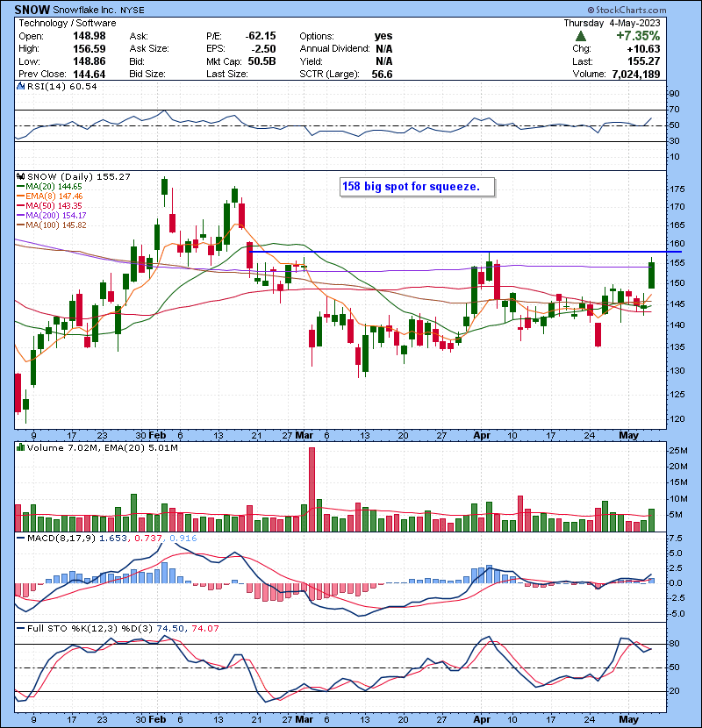The height and width of the screenshot is (728, 702).
Task: Click the tallest red volume bar in March
Action: (312, 489)
